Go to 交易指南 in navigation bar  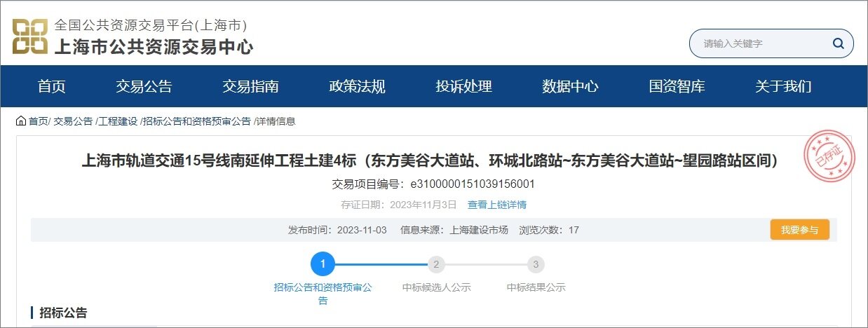click(x=250, y=87)
